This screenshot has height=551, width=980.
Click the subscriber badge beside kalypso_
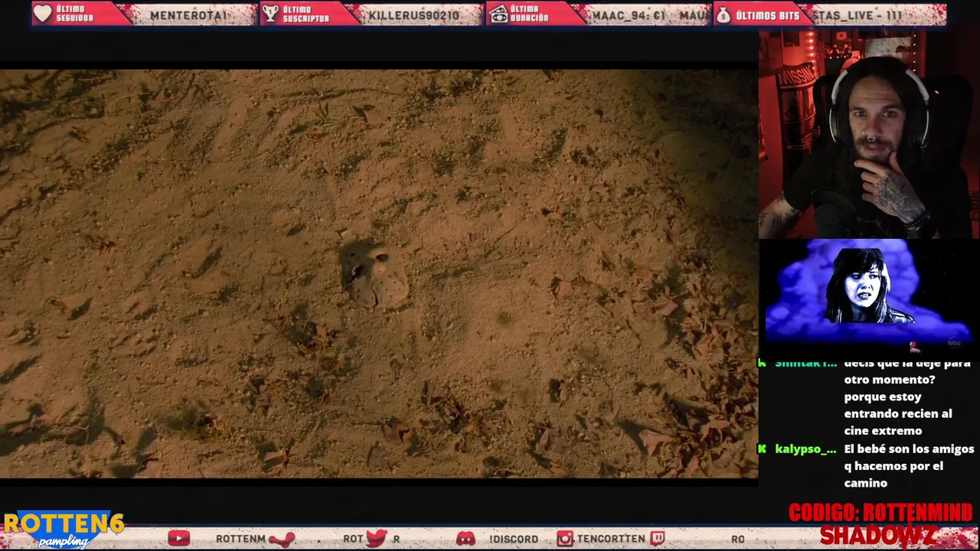click(762, 448)
